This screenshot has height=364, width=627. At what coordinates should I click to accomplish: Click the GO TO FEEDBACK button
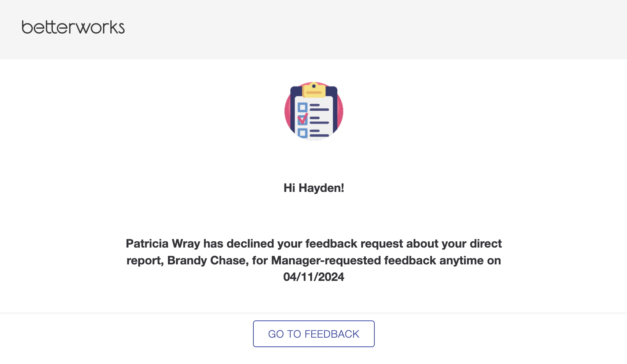coord(313,334)
